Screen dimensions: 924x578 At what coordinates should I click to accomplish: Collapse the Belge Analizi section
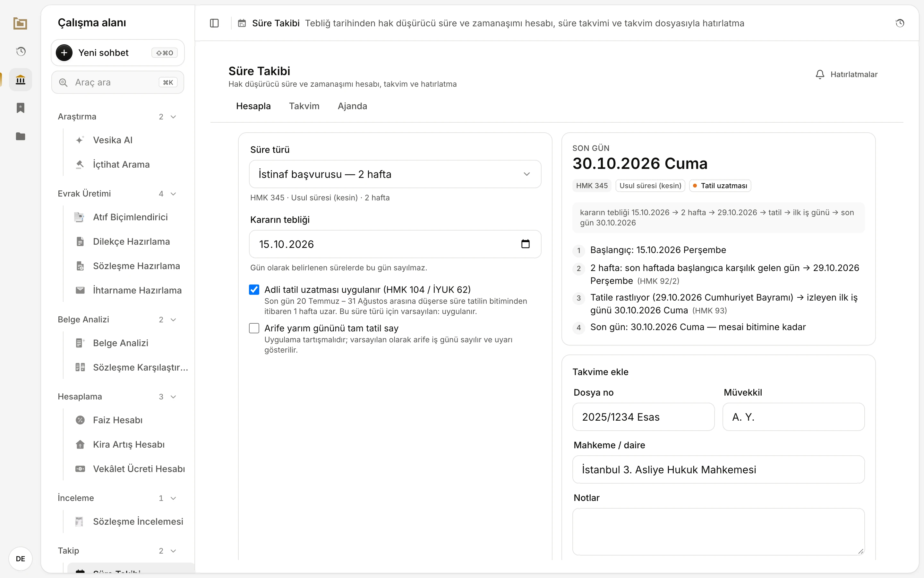tap(173, 320)
